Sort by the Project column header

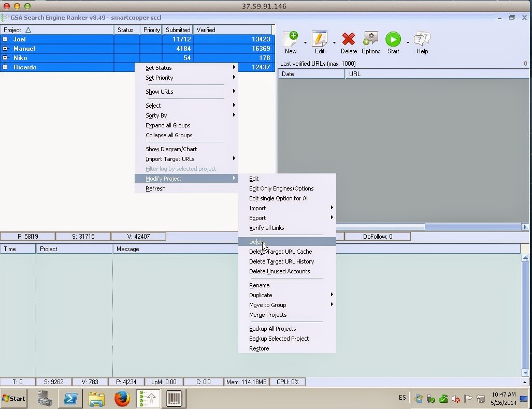point(56,30)
